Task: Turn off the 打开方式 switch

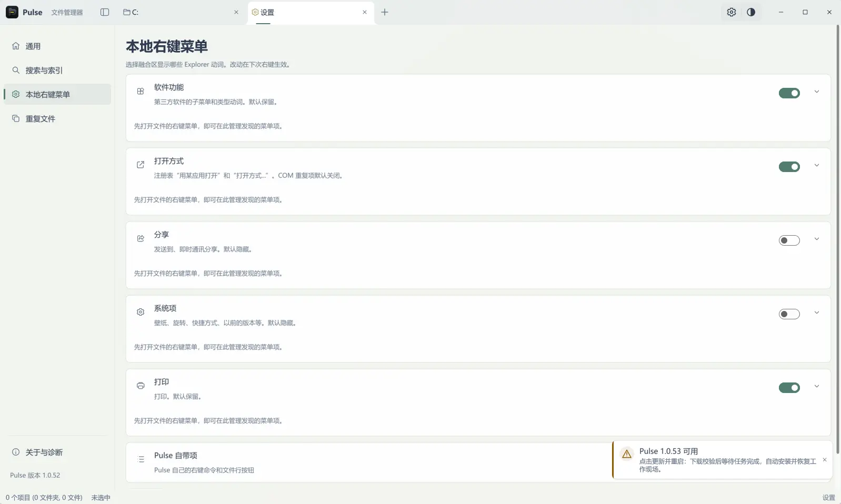Action: (789, 167)
